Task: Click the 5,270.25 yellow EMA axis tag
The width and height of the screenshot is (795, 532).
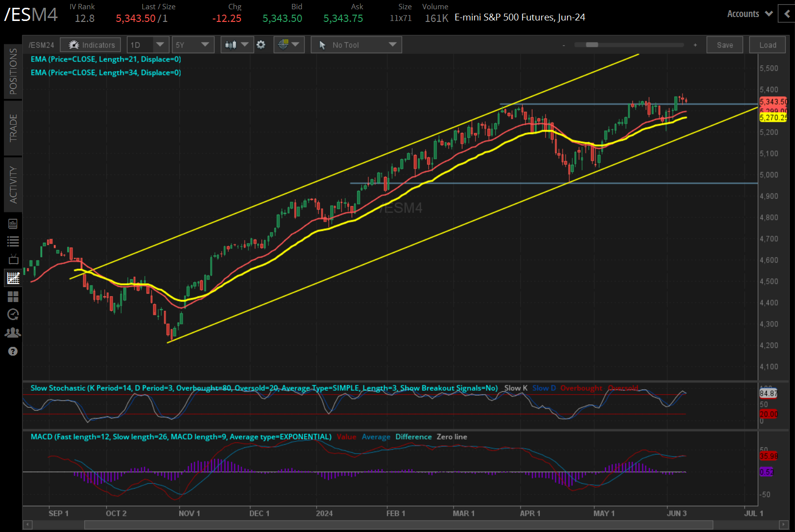Action: [774, 117]
